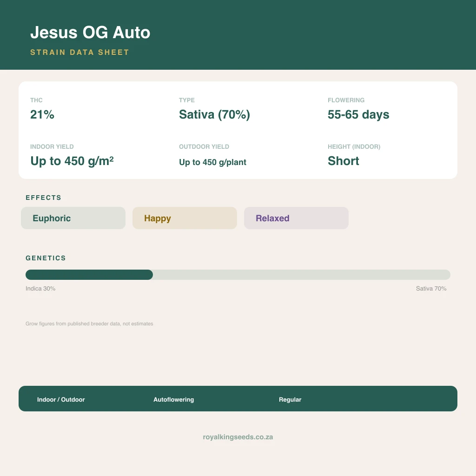Click the genetics indica/sativa progress bar
This screenshot has height=476, width=476.
click(x=238, y=275)
